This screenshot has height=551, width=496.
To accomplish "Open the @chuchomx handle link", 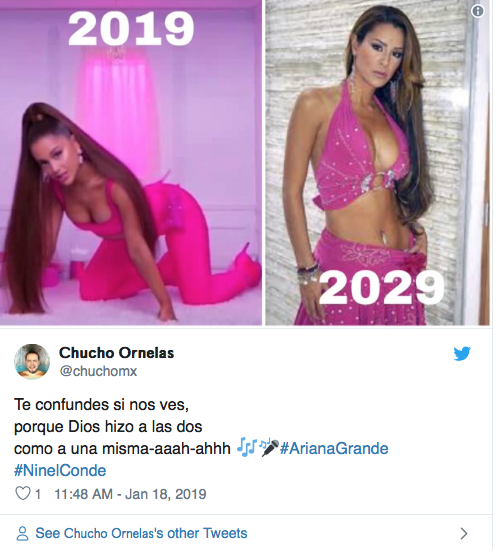I will (98, 371).
